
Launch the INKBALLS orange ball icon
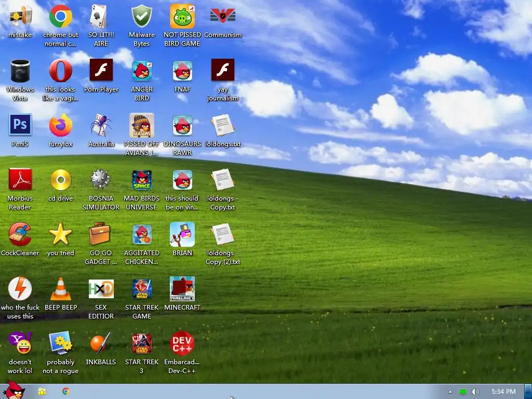click(101, 343)
